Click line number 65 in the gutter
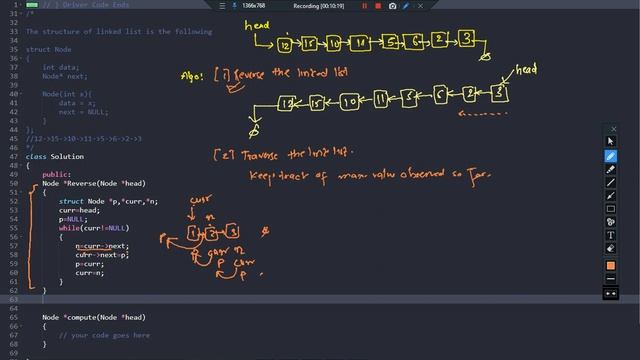640x360 pixels. click(13, 317)
